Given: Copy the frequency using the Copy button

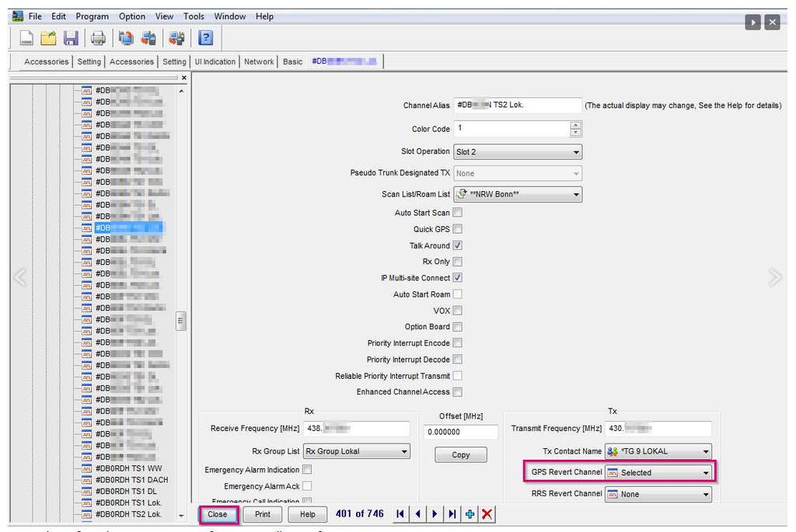Looking at the screenshot, I should (460, 455).
